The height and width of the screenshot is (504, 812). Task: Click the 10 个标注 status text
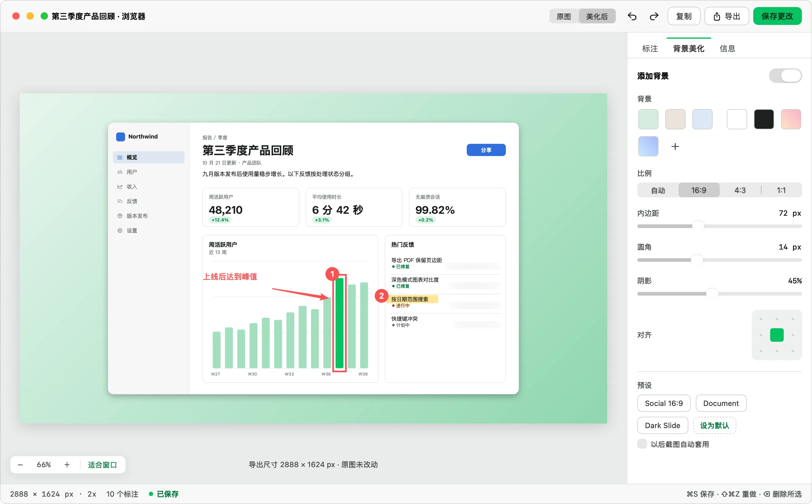click(122, 494)
